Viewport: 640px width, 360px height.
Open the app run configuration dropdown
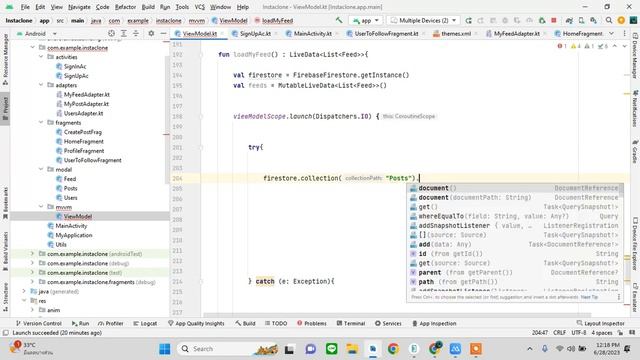(x=366, y=20)
